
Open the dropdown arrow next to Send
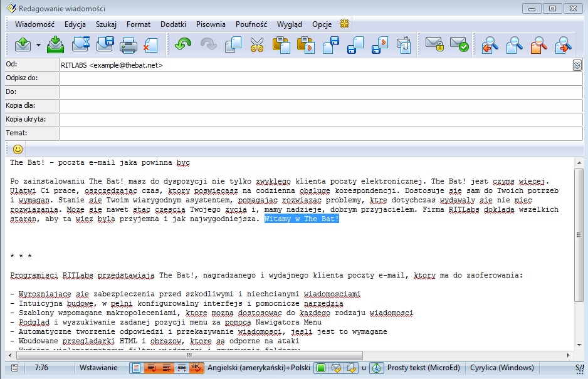38,45
